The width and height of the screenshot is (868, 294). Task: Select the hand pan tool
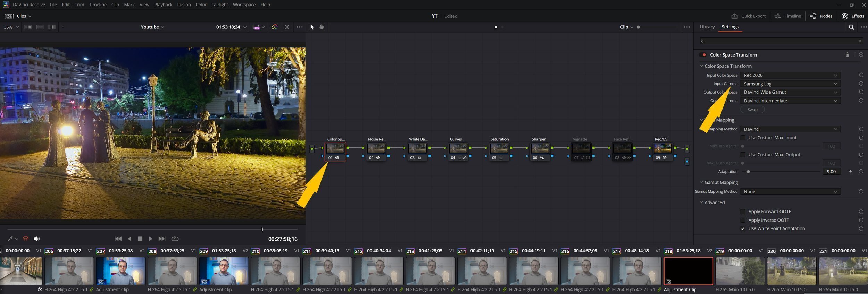click(322, 27)
